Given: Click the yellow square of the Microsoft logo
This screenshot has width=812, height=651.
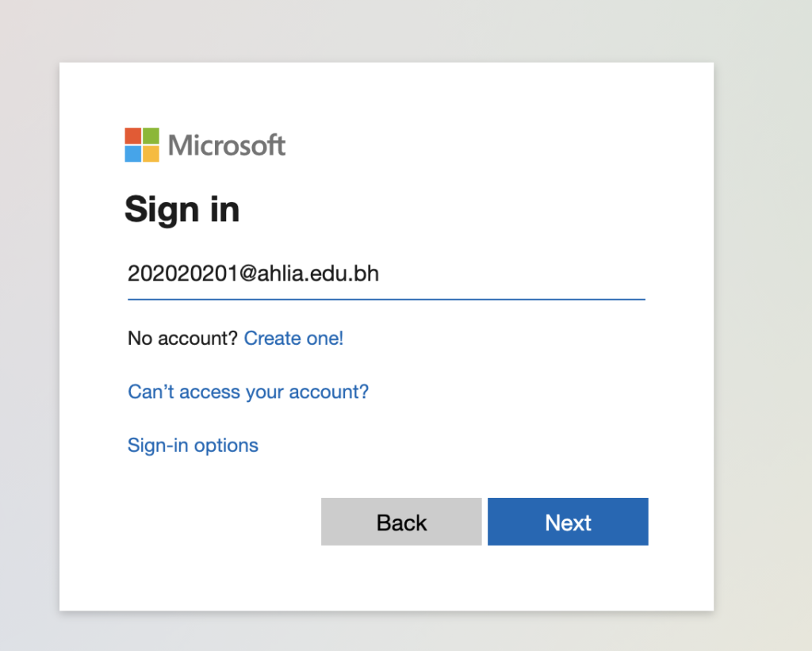Looking at the screenshot, I should 151,154.
